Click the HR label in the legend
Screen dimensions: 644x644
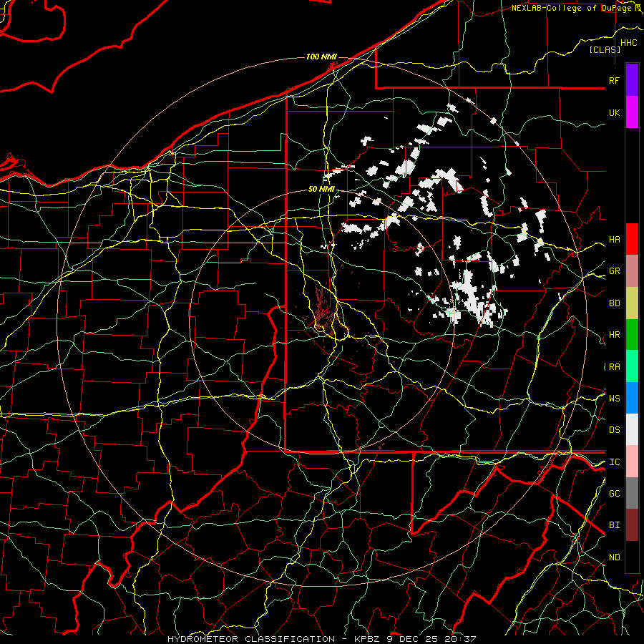(x=614, y=335)
